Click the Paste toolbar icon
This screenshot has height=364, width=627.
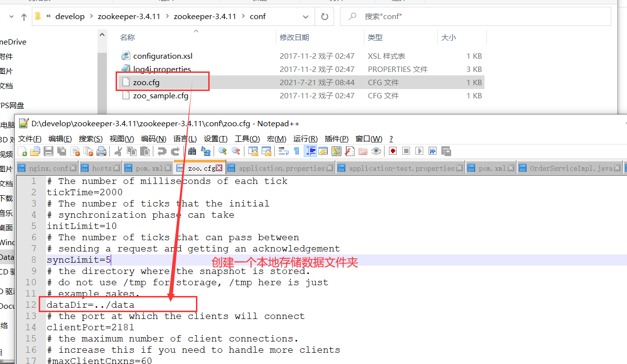tap(145, 151)
